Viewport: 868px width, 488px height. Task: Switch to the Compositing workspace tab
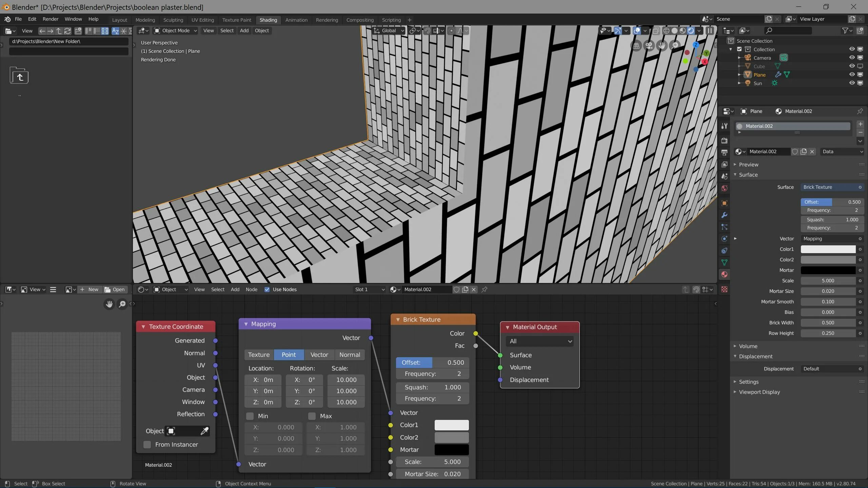pyautogui.click(x=360, y=20)
